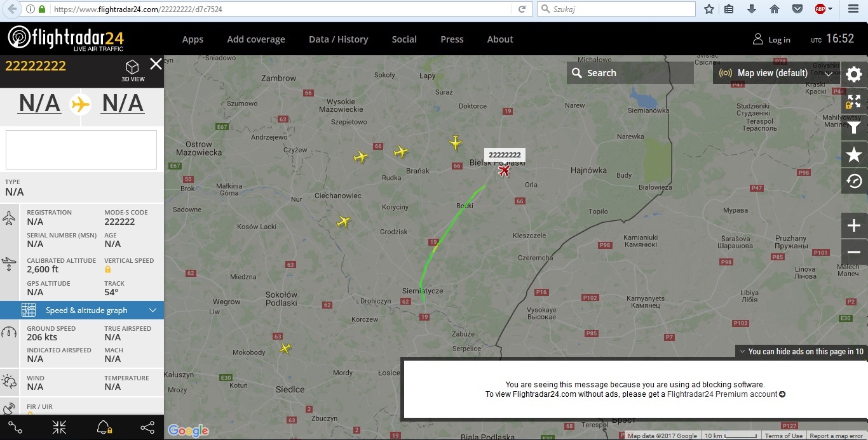The image size is (868, 440).
Task: Click the site information icon in address bar
Action: click(x=31, y=9)
